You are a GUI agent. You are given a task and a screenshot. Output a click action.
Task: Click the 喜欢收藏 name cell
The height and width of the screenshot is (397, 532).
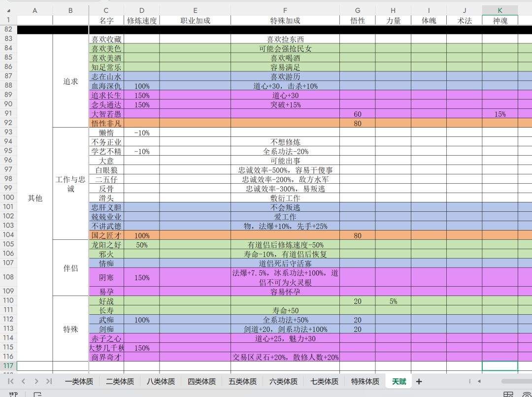(x=106, y=39)
